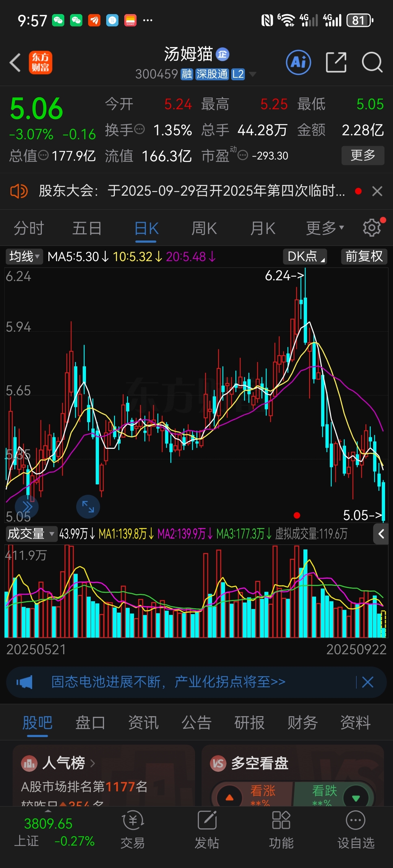Image resolution: width=393 pixels, height=868 pixels.
Task: Tap the 更多 quote details button
Action: tap(363, 156)
